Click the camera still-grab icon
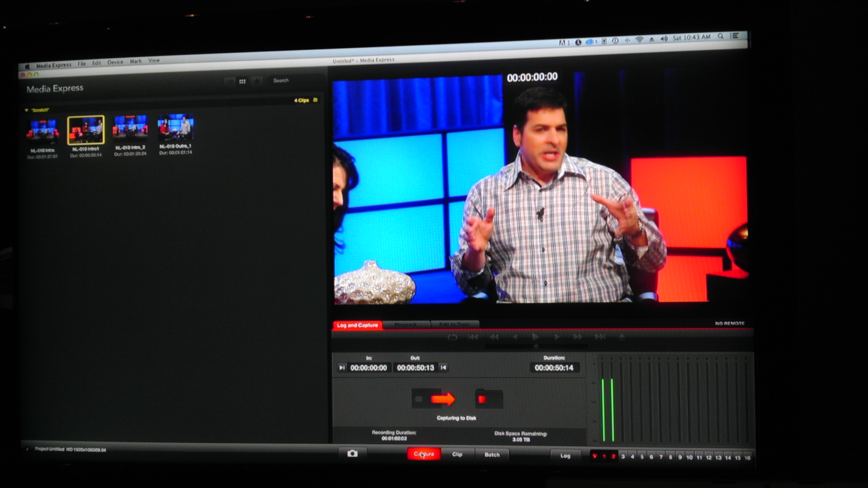 352,453
